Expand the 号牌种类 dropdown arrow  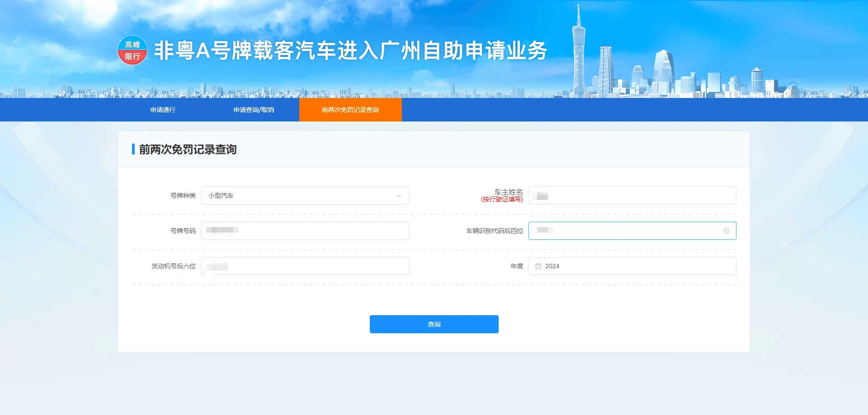398,196
